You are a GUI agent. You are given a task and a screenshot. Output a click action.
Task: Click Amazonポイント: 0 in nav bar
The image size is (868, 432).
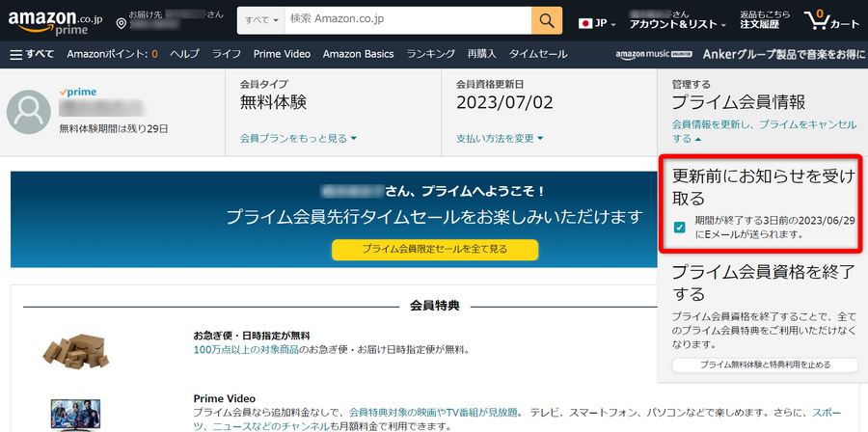pyautogui.click(x=113, y=54)
